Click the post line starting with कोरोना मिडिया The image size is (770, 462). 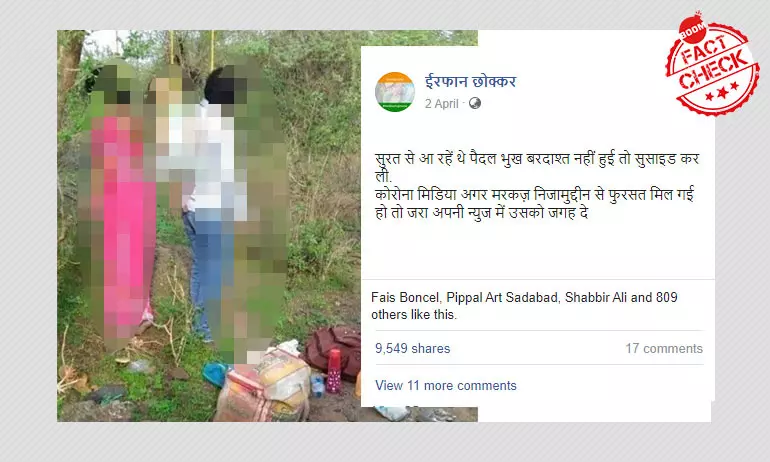534,195
